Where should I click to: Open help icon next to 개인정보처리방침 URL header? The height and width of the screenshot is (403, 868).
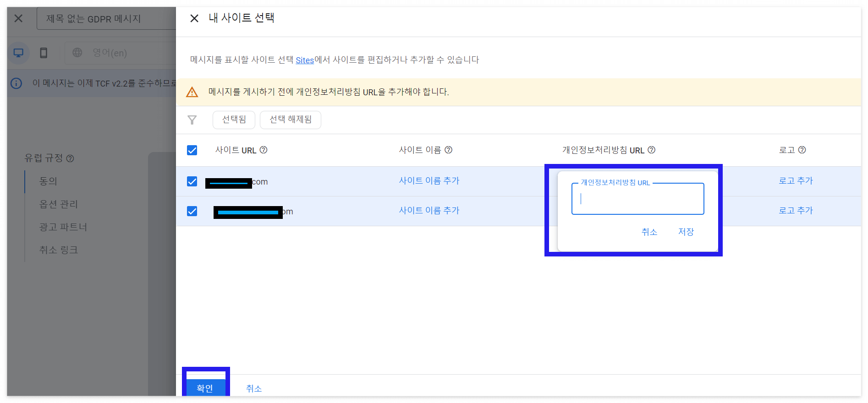(x=651, y=150)
